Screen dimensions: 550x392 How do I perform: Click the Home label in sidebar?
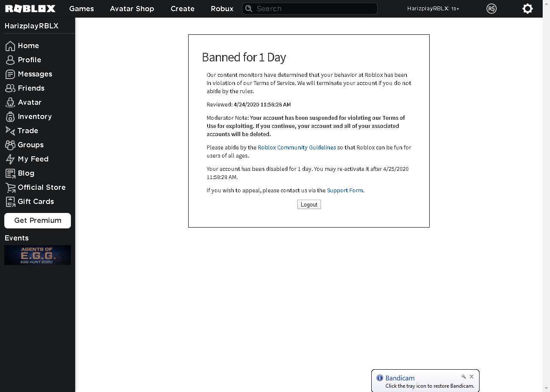[x=28, y=46]
